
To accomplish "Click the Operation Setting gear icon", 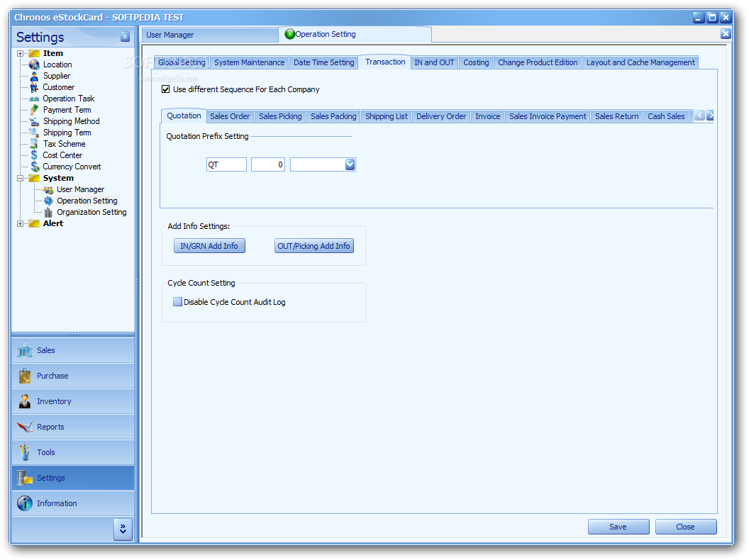I will click(x=48, y=201).
